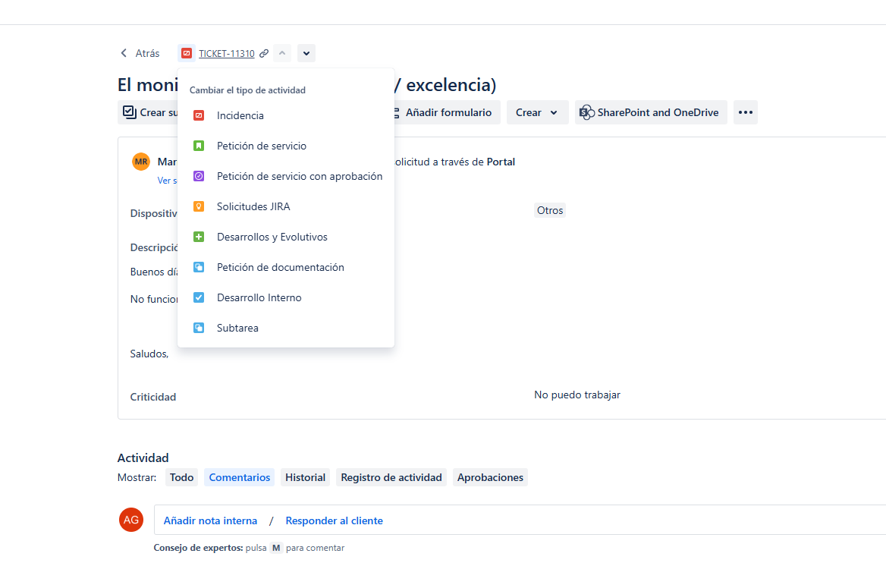Click the MR reporter avatar
This screenshot has width=886, height=588.
[141, 162]
